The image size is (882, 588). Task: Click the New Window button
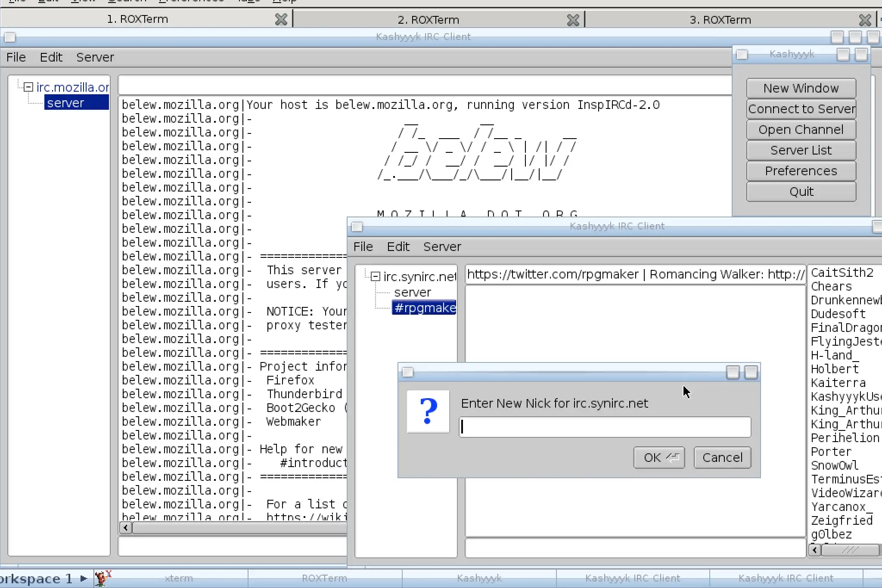pos(801,88)
